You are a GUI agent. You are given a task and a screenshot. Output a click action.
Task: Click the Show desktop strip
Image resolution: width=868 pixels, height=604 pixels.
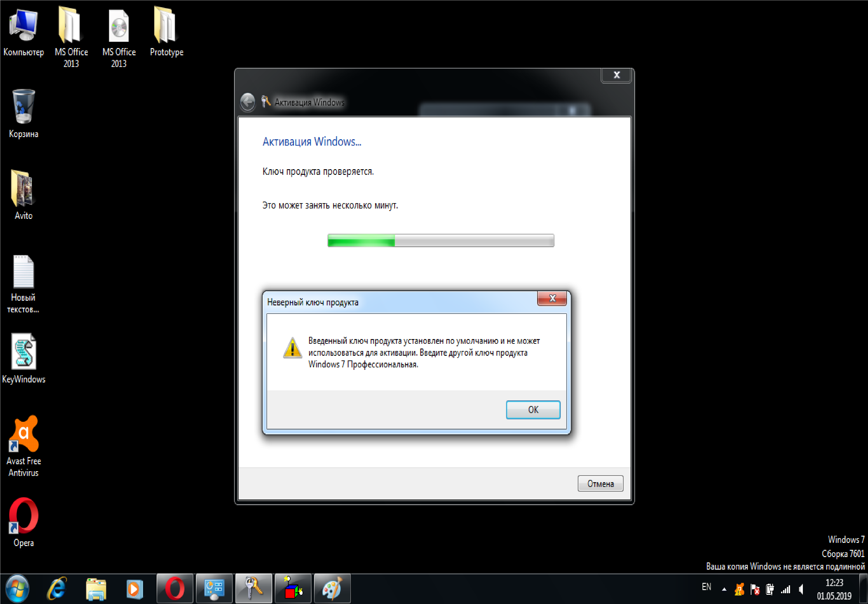click(x=864, y=589)
